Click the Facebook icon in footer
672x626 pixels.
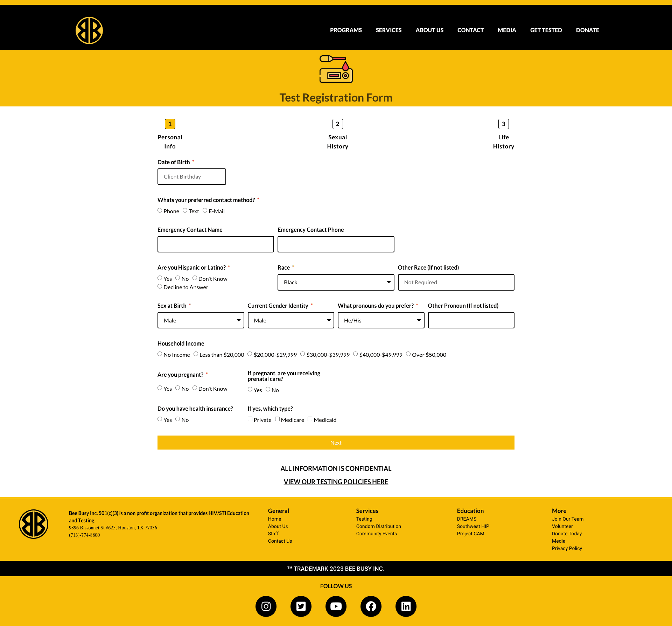coord(371,606)
